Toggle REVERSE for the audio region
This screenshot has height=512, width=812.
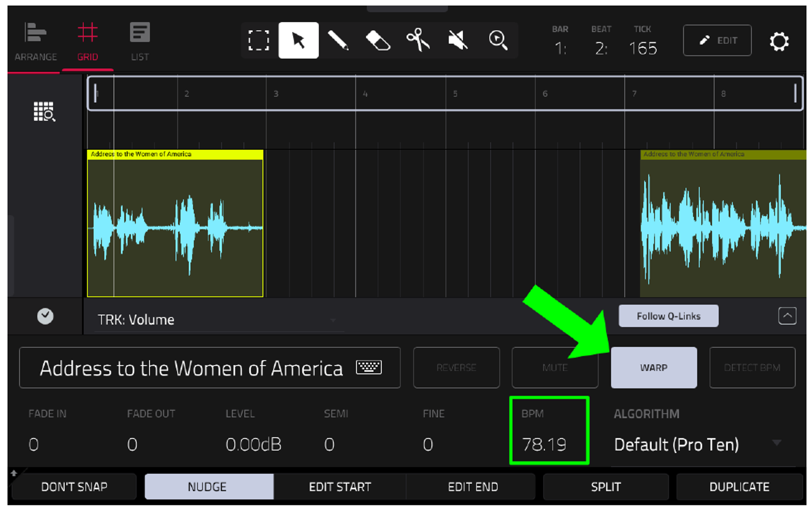tap(456, 367)
